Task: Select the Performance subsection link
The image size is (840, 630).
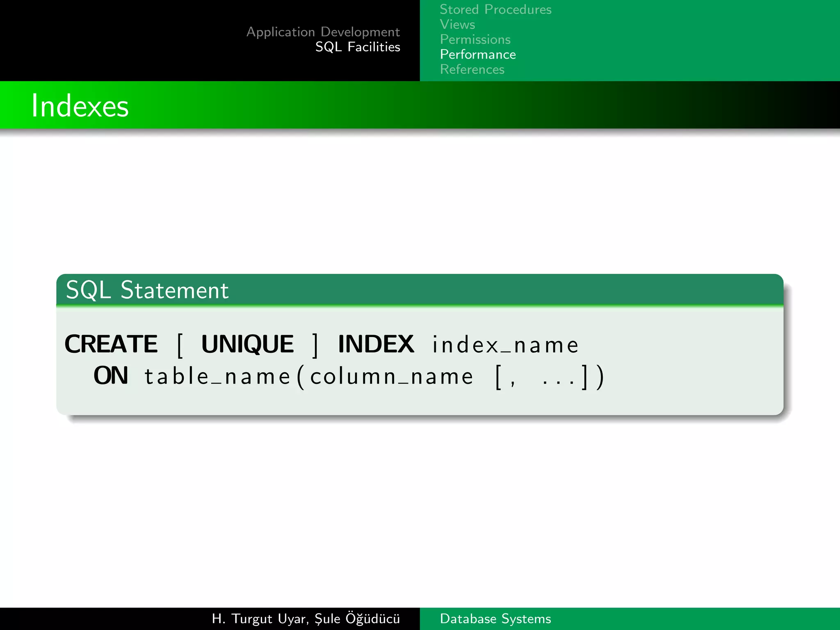Action: pyautogui.click(x=478, y=55)
